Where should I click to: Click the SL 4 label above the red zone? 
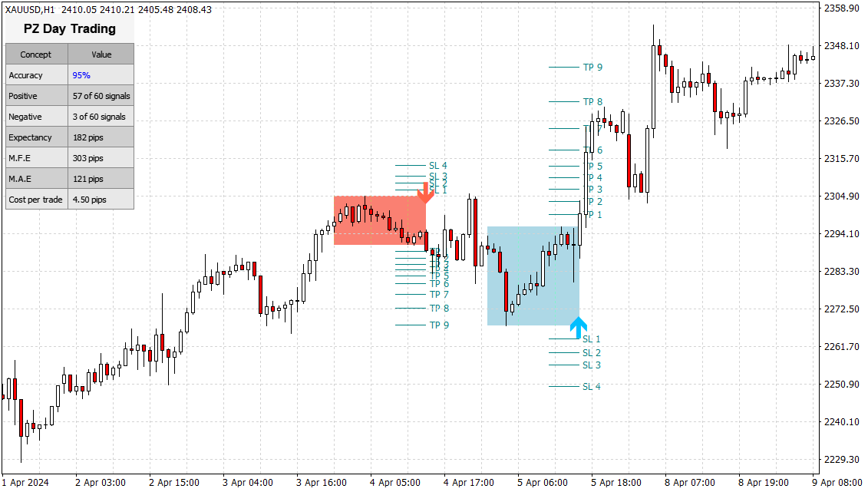(x=438, y=166)
